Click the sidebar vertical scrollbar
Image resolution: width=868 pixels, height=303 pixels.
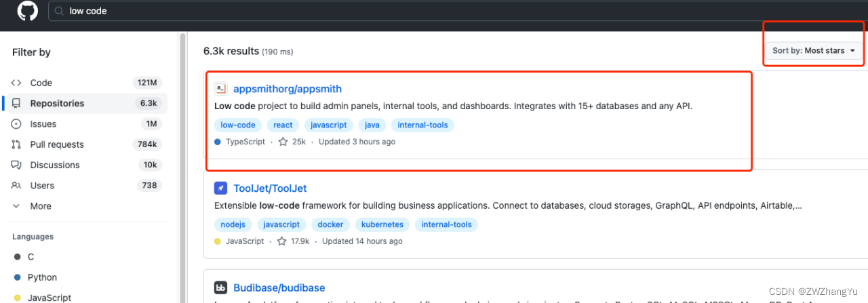[x=182, y=167]
